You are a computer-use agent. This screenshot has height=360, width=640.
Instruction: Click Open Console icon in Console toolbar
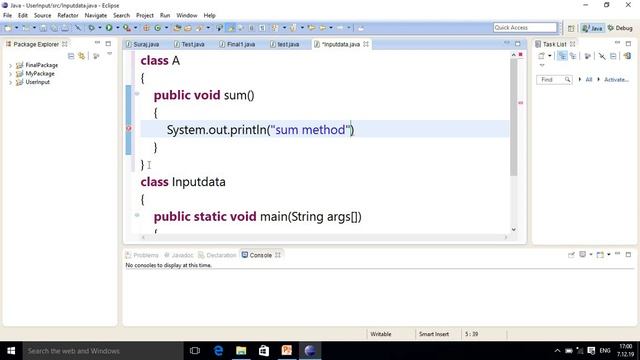pyautogui.click(x=600, y=255)
